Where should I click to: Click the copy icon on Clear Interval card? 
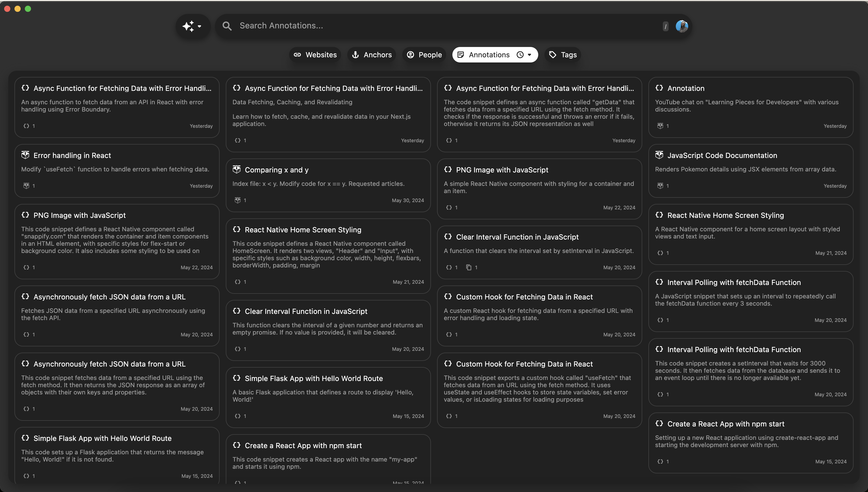click(468, 268)
